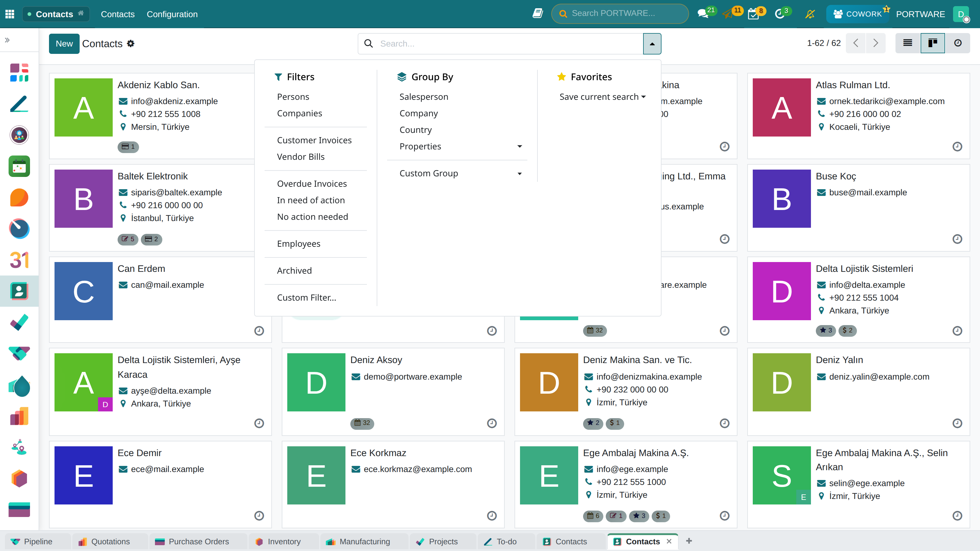Go to next page of contacts
Screen dimensions: 980x551
[x=875, y=43]
